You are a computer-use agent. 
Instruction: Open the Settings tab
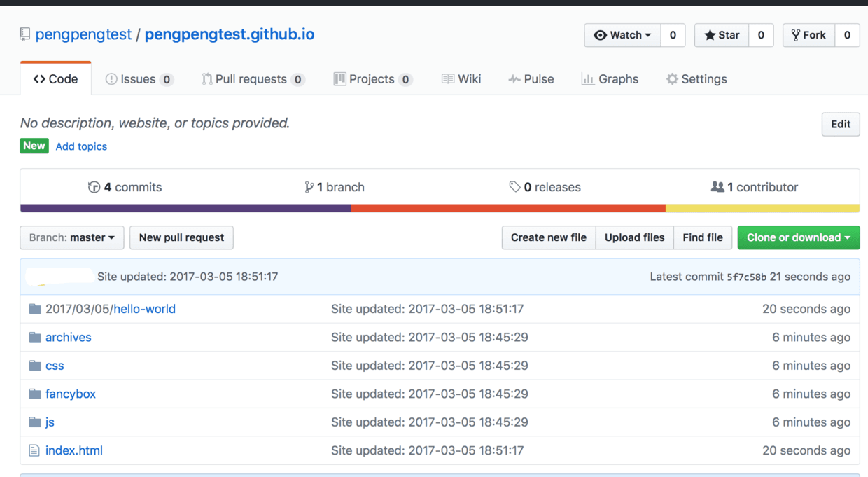click(x=696, y=79)
